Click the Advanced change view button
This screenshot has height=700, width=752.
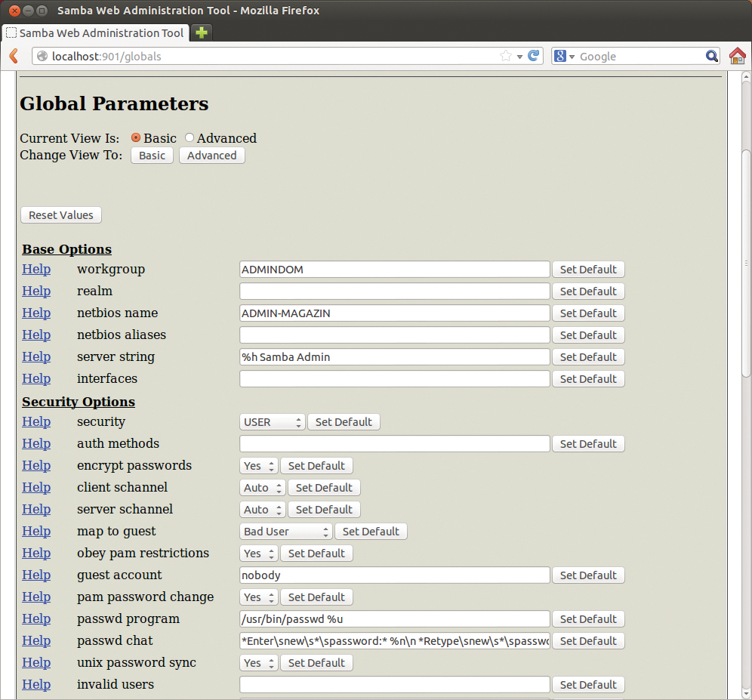coord(212,156)
